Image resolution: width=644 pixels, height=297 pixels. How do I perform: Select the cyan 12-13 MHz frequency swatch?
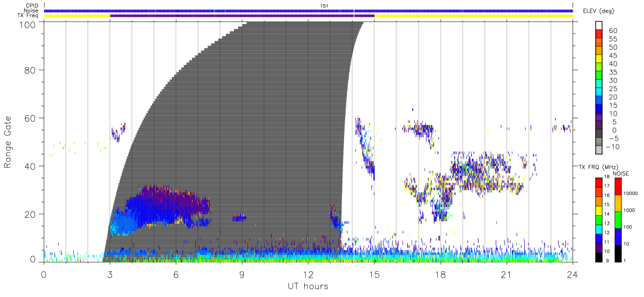[x=599, y=229]
